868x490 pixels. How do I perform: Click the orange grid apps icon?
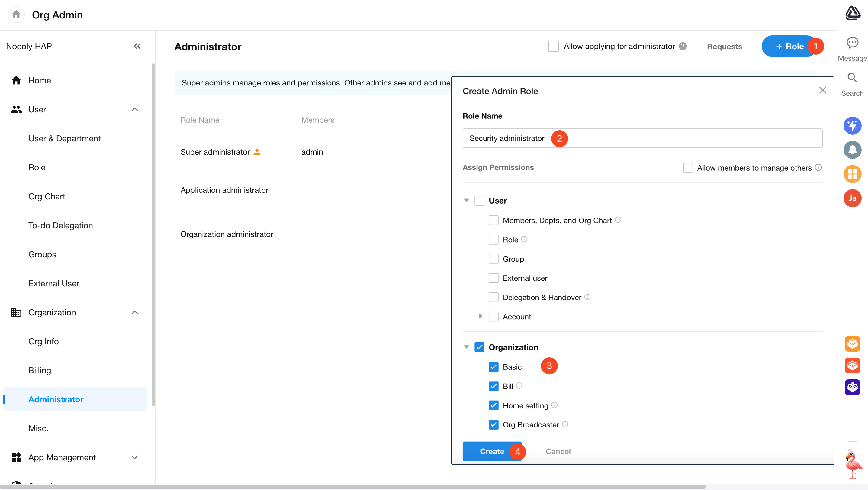click(852, 174)
